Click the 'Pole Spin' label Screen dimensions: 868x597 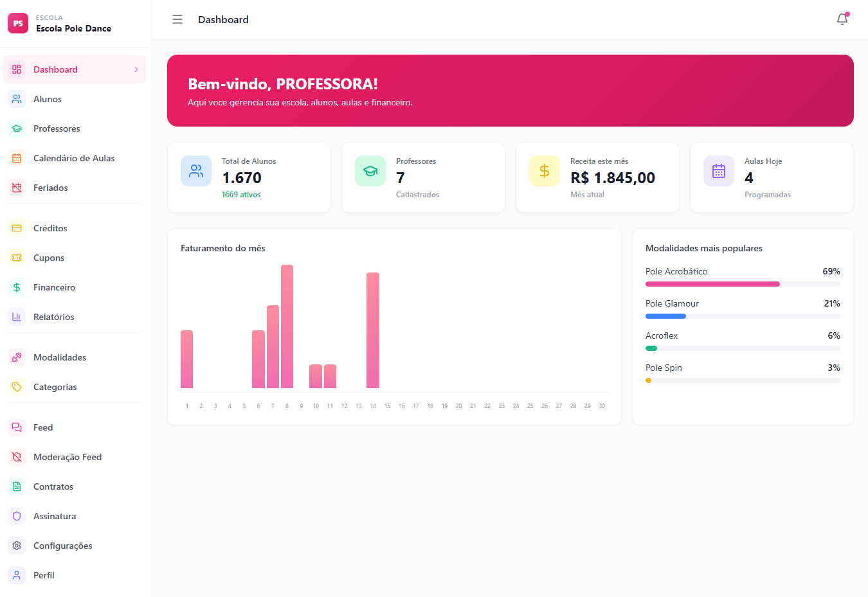coord(664,368)
